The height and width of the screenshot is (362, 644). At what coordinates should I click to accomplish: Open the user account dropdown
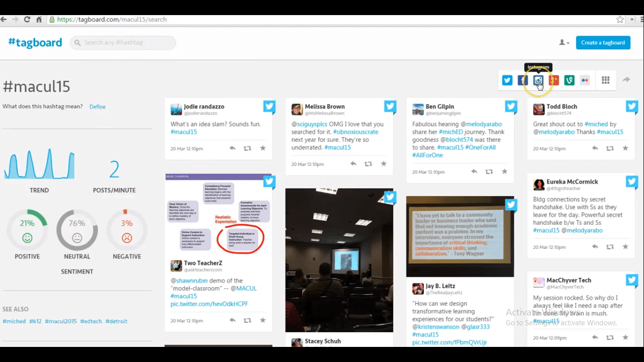[x=564, y=42]
